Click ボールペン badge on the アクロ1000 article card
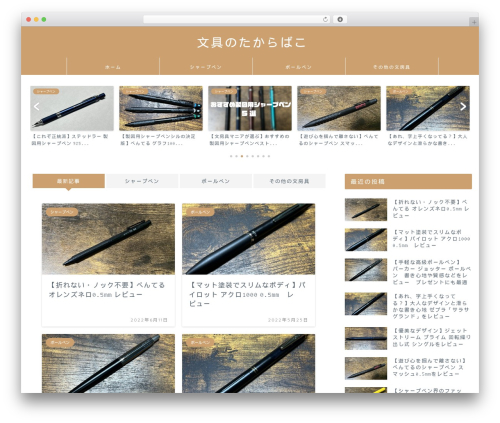Viewport: 500px width, 423px height. pyautogui.click(x=200, y=212)
